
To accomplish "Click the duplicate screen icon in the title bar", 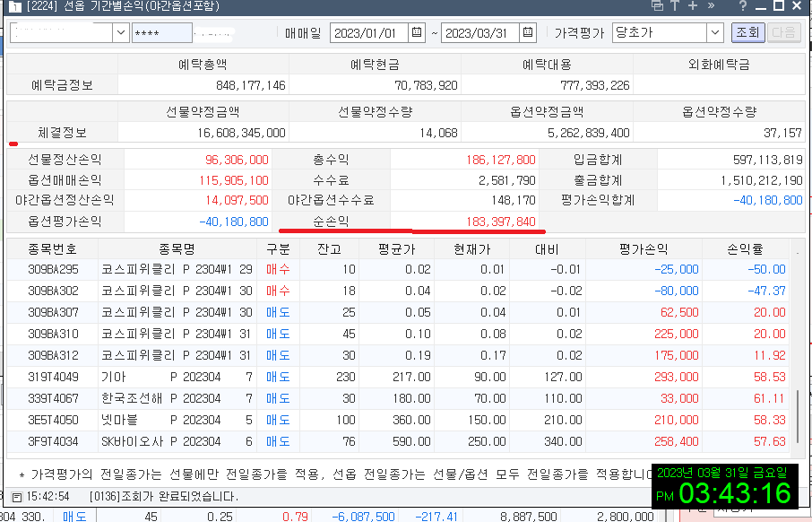I will (x=658, y=5).
